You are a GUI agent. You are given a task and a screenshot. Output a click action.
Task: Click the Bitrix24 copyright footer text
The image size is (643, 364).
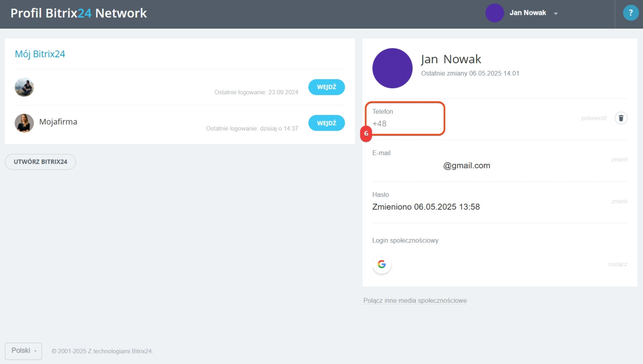[x=102, y=351]
